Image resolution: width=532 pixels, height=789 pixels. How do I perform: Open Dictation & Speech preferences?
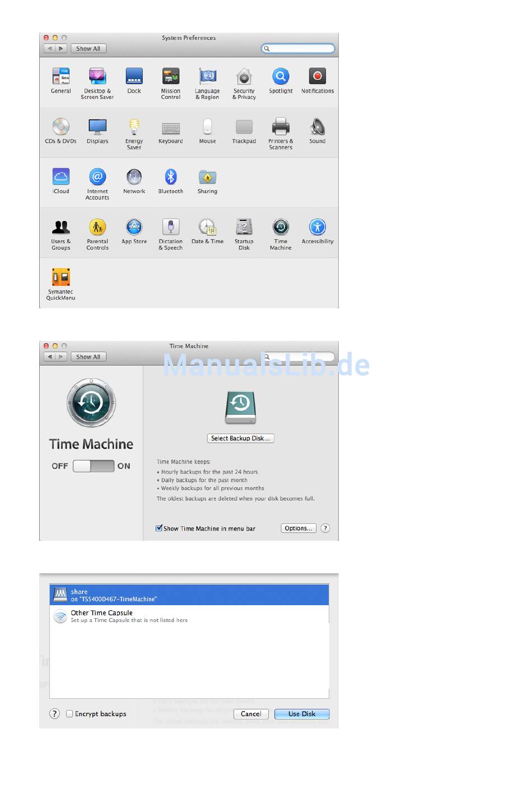click(171, 234)
